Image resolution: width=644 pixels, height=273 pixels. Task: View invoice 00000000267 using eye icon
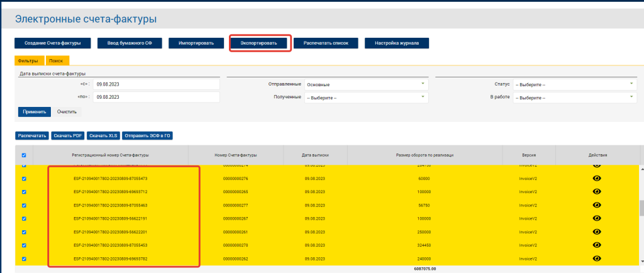pos(597,218)
